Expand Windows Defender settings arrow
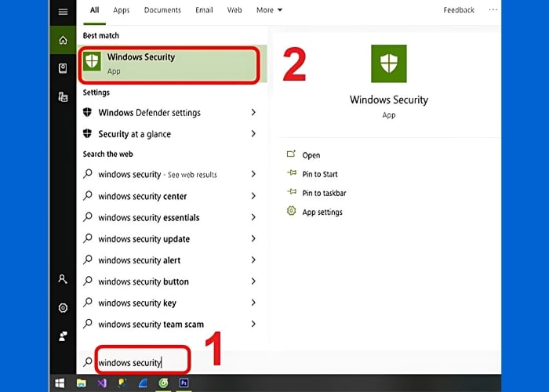549x392 pixels. (253, 113)
